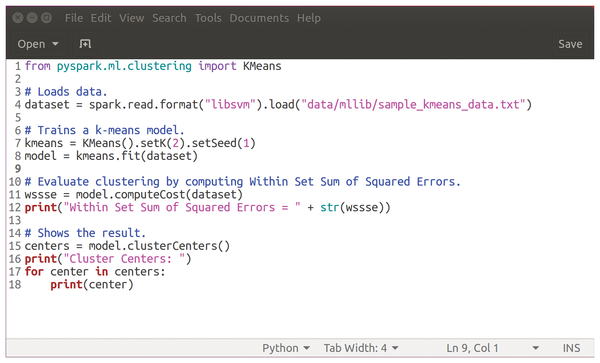Click the 'for' keyword in line 17
The width and height of the screenshot is (600, 363).
34,272
